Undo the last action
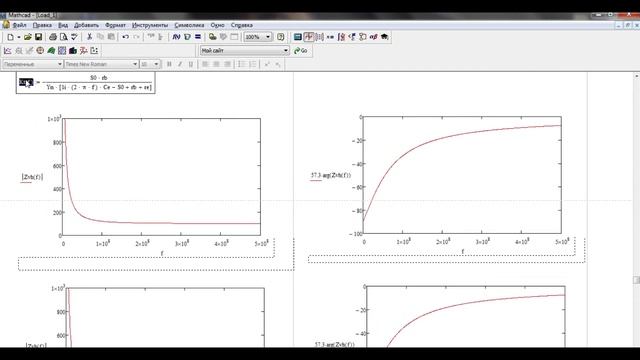This screenshot has width=640, height=360. 126,37
